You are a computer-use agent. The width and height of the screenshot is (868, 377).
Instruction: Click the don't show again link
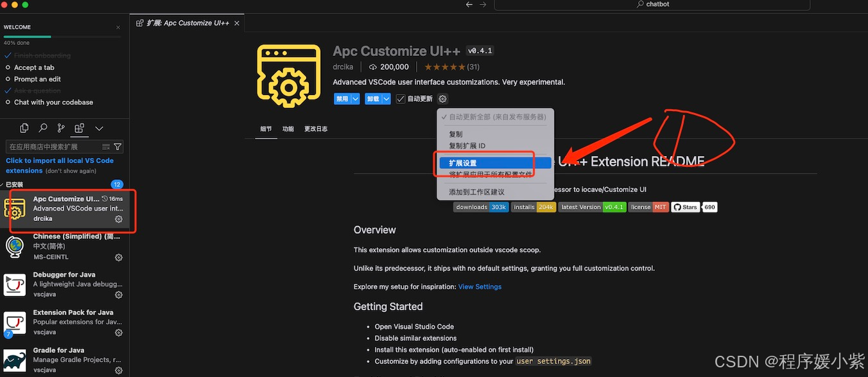71,171
